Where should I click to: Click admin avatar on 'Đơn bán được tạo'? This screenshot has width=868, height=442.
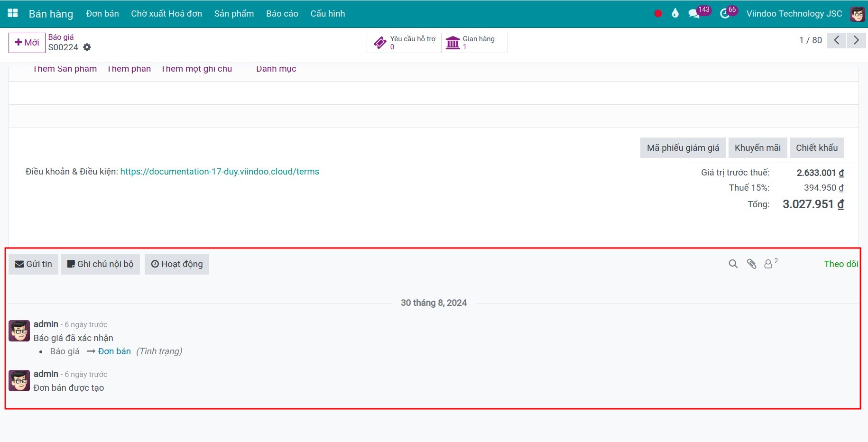click(19, 380)
